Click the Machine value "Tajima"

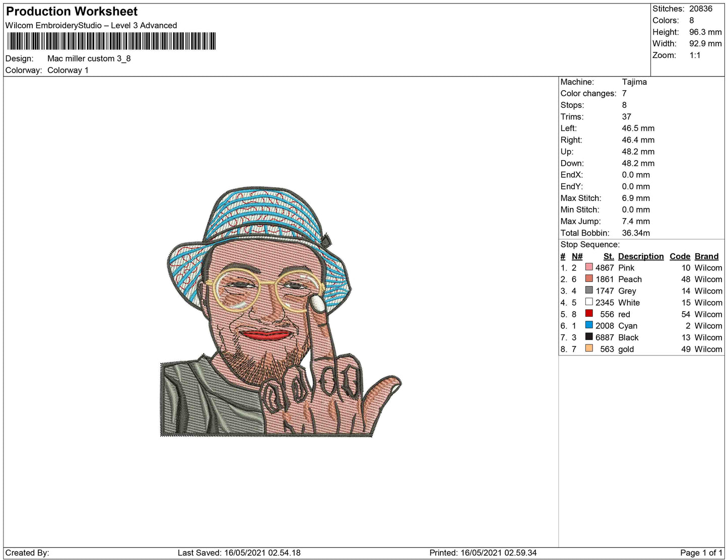[x=634, y=82]
